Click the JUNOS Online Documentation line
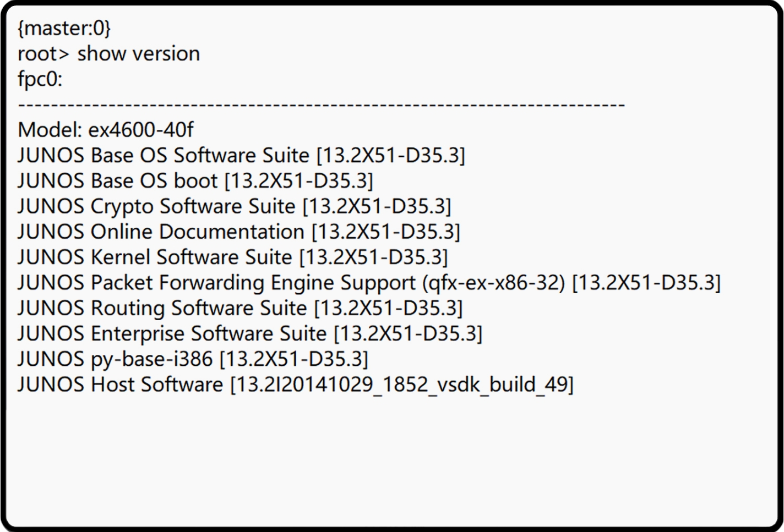Image resolution: width=784 pixels, height=532 pixels. (x=238, y=232)
